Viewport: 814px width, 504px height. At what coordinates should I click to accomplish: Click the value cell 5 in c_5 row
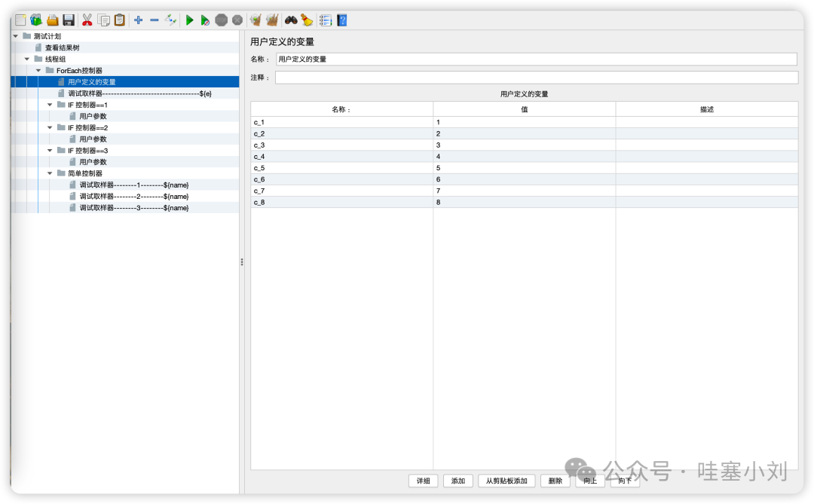(x=525, y=168)
